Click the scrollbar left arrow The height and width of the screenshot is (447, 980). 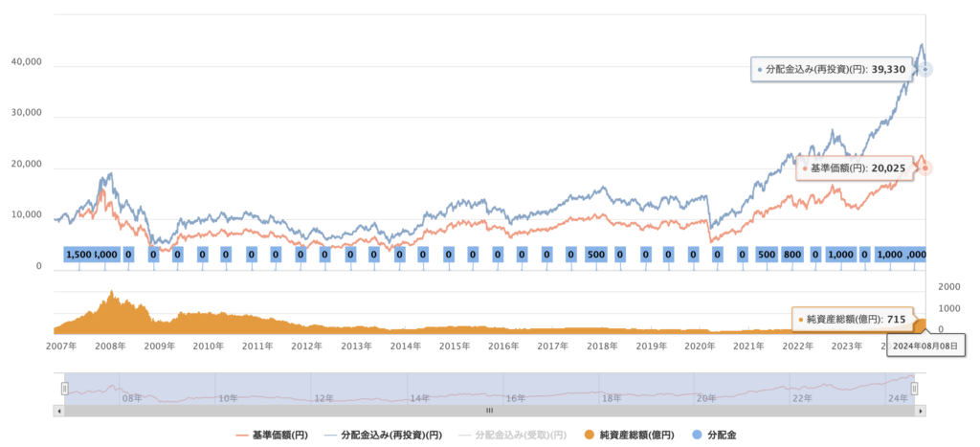[61, 411]
